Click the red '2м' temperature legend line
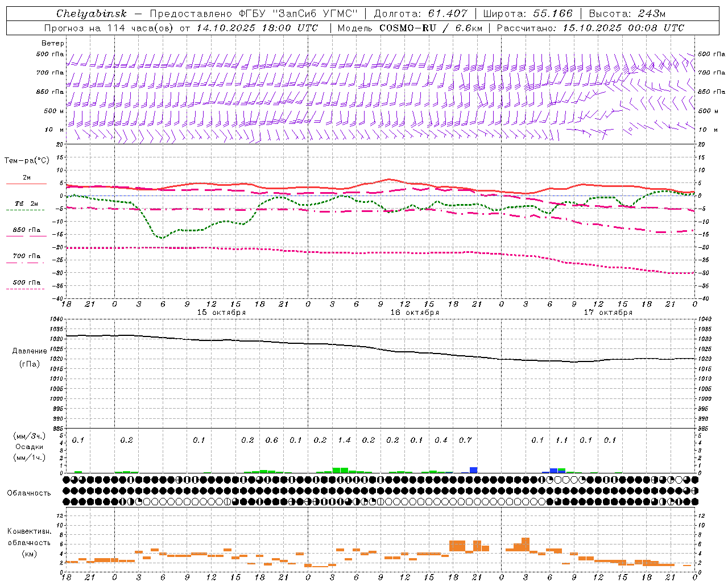The width and height of the screenshot is (728, 582). point(26,184)
